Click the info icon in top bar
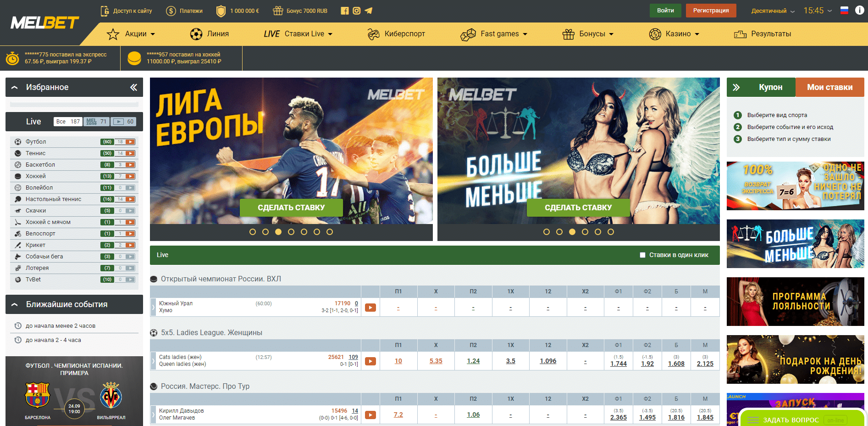 tap(859, 11)
